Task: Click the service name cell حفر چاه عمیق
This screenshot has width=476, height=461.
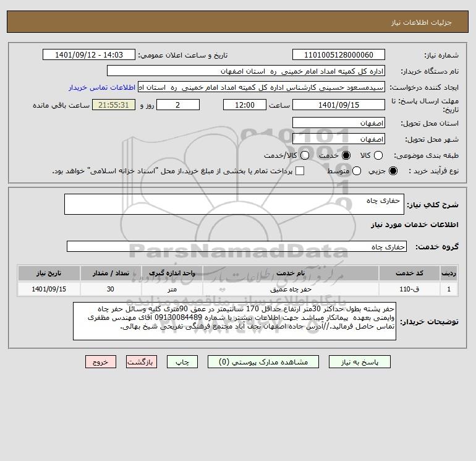Action: (x=291, y=289)
